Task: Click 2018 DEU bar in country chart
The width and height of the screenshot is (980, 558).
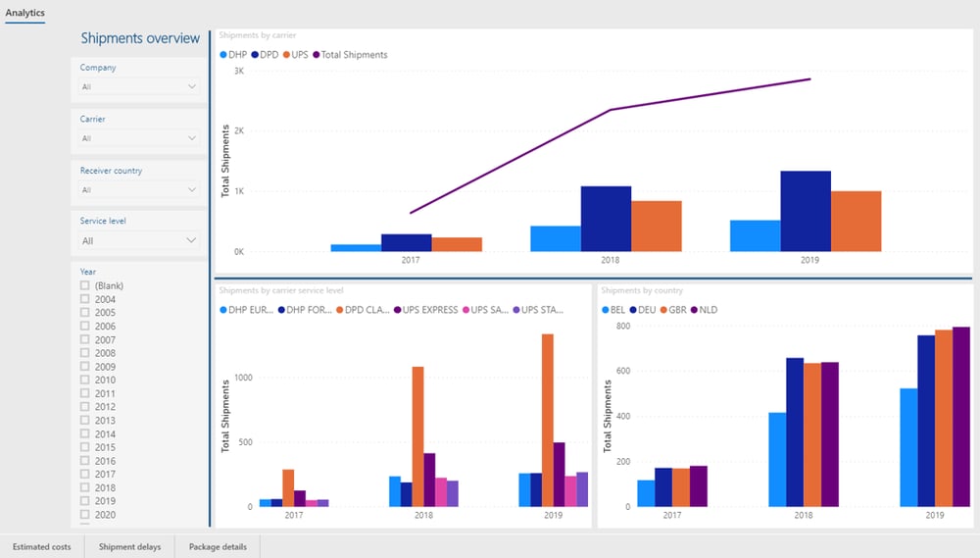Action: [795, 432]
